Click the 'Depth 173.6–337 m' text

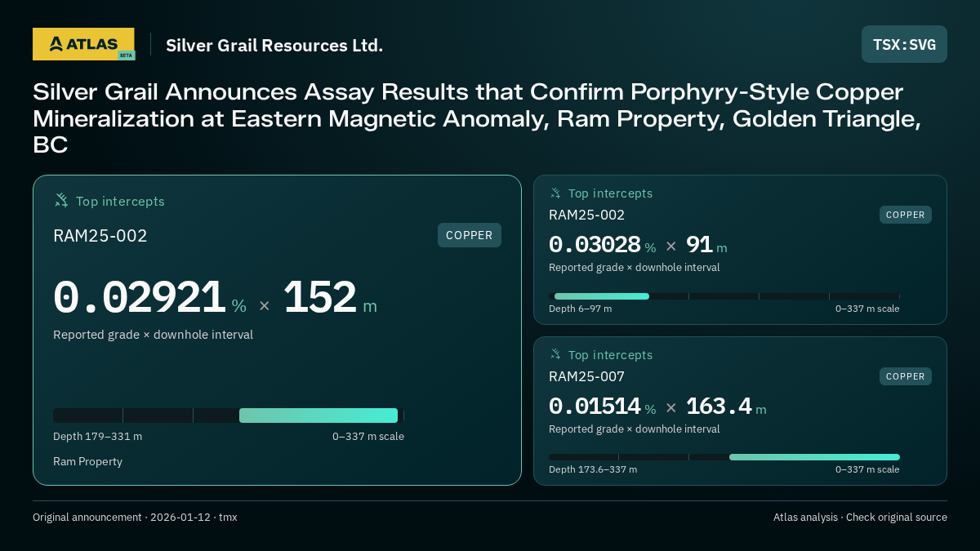point(593,469)
